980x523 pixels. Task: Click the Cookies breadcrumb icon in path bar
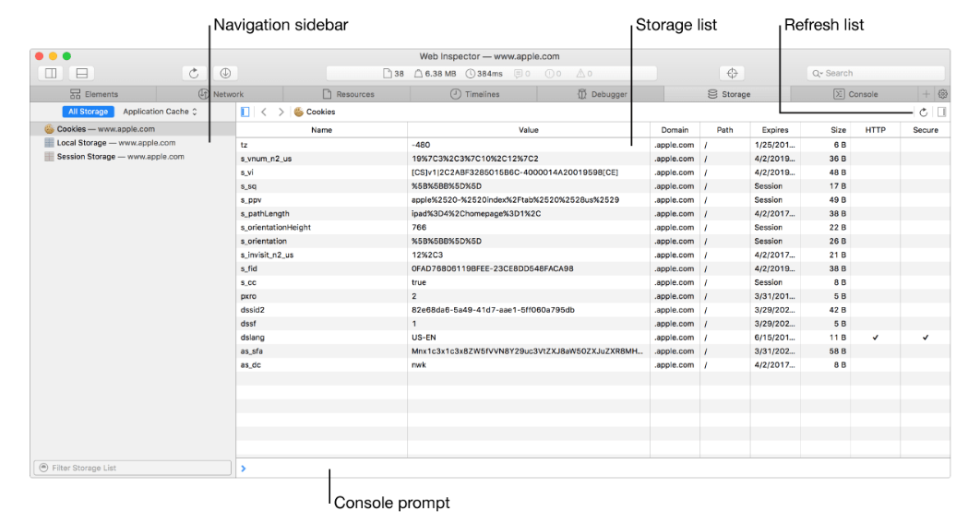click(299, 112)
